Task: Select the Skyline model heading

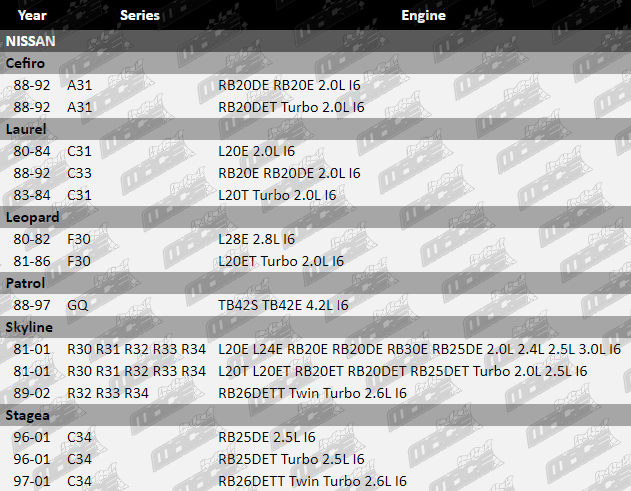Action: click(29, 327)
